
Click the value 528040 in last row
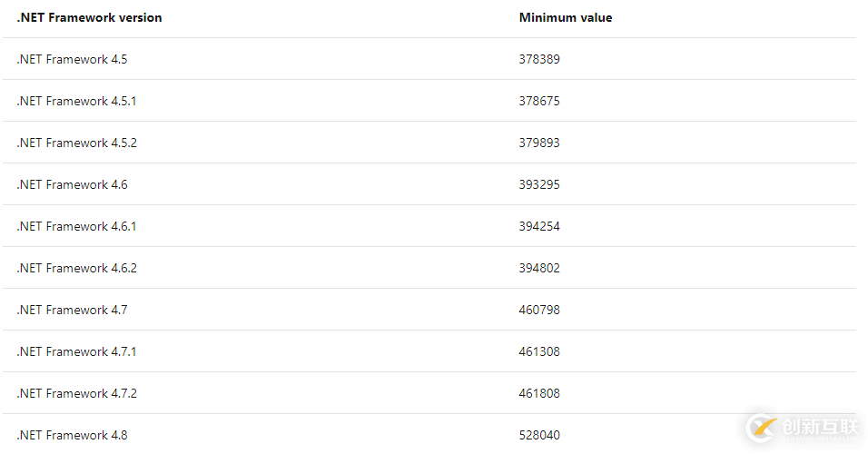[x=539, y=435]
